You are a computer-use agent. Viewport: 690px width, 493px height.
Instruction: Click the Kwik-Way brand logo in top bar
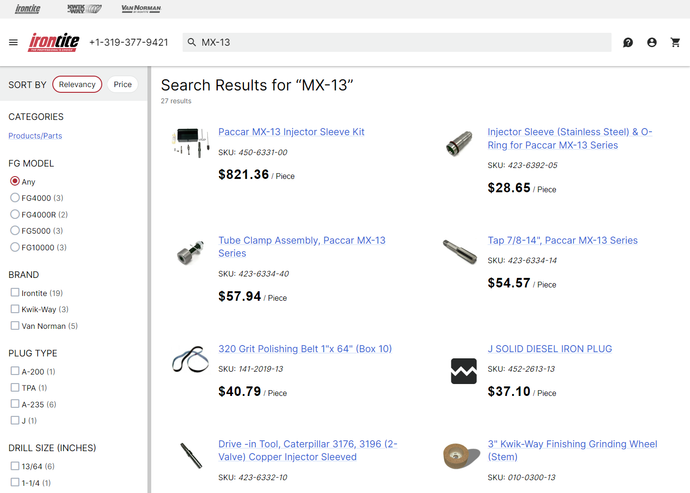click(84, 9)
